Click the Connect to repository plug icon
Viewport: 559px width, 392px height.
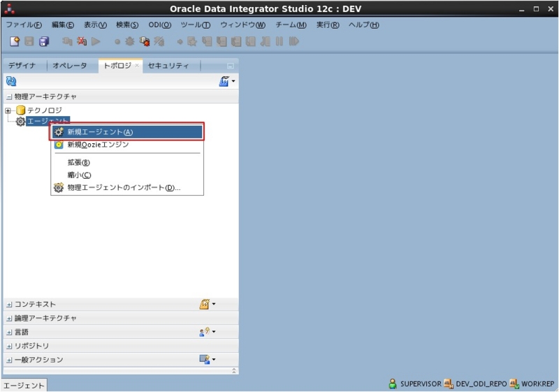point(67,41)
